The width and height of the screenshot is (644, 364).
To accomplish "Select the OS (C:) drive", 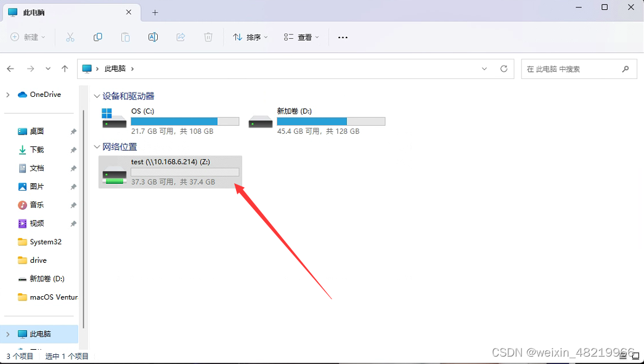I will click(171, 121).
